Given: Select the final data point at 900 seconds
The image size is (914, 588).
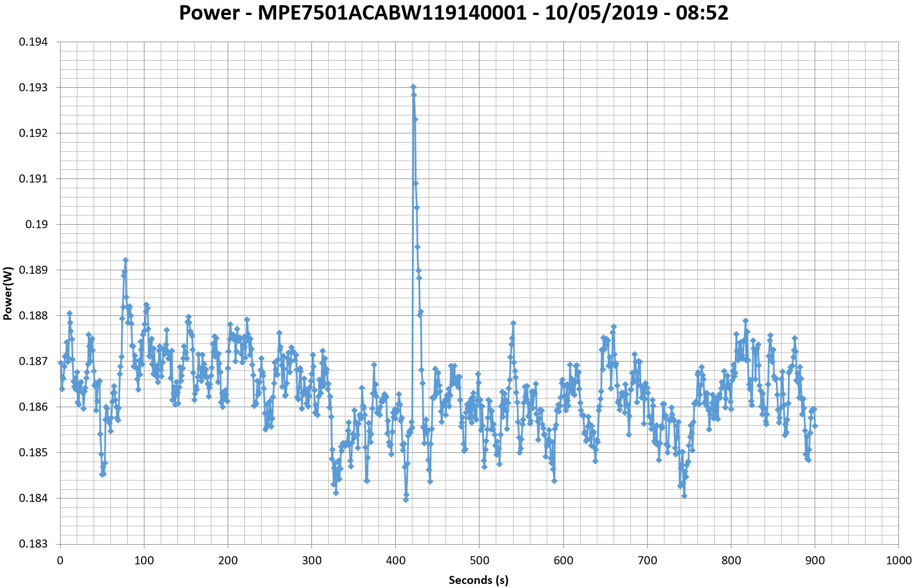Looking at the screenshot, I should [x=815, y=426].
